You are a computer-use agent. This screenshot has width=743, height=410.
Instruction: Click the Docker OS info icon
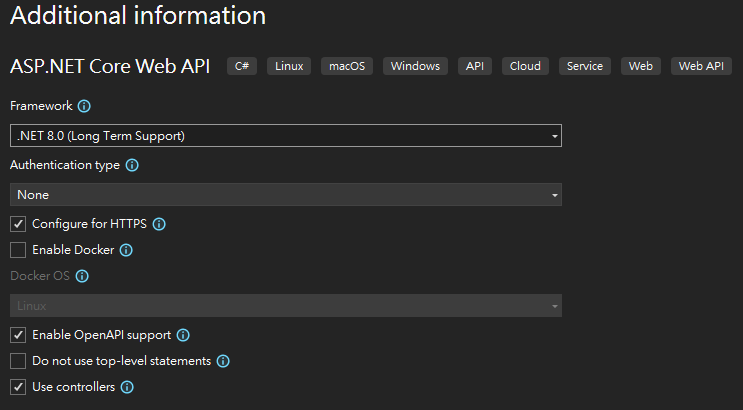click(83, 276)
